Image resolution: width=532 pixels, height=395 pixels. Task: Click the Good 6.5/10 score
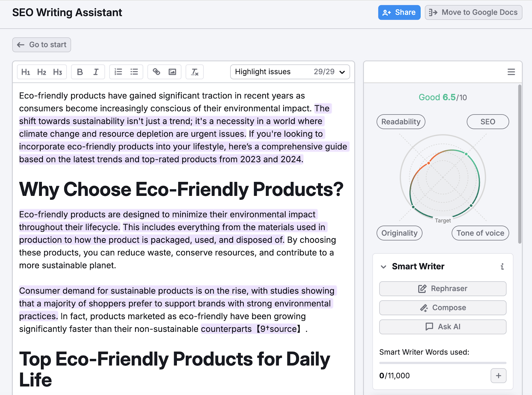pyautogui.click(x=443, y=97)
